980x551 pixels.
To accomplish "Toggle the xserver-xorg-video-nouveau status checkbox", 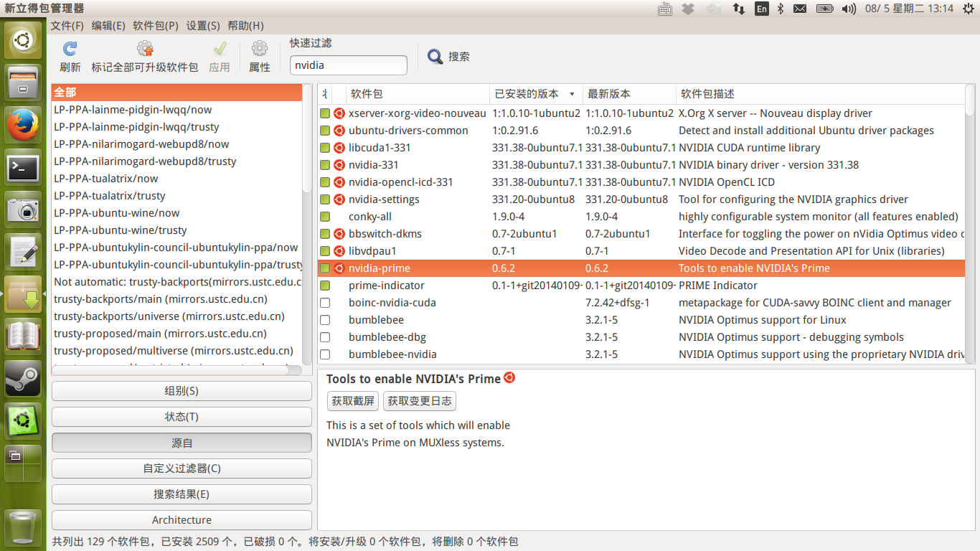I will point(325,113).
